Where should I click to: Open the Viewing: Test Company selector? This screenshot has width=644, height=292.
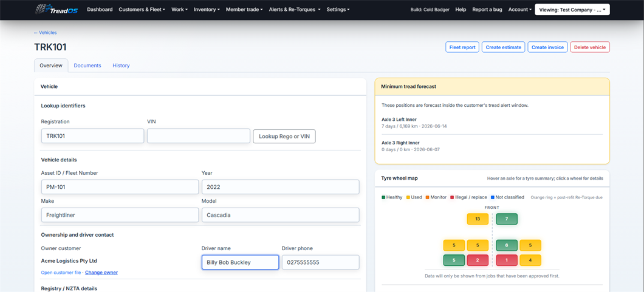click(x=572, y=10)
